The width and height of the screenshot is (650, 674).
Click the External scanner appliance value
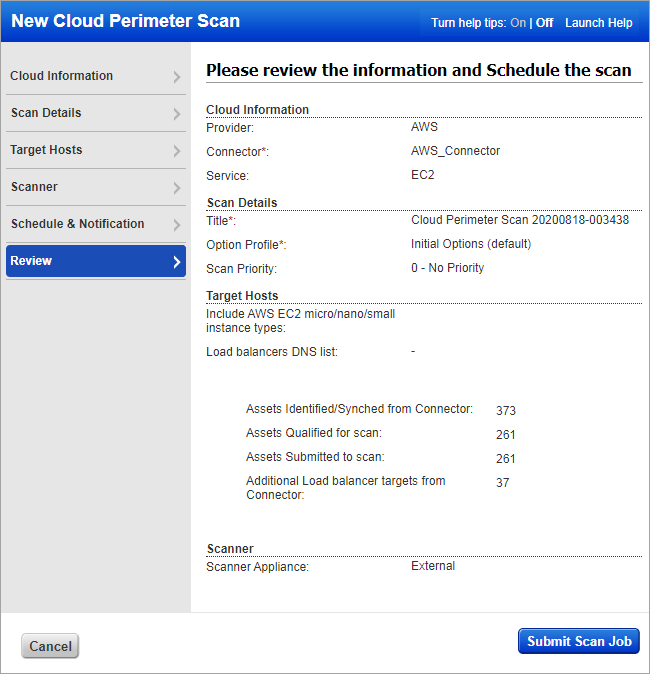pyautogui.click(x=433, y=566)
